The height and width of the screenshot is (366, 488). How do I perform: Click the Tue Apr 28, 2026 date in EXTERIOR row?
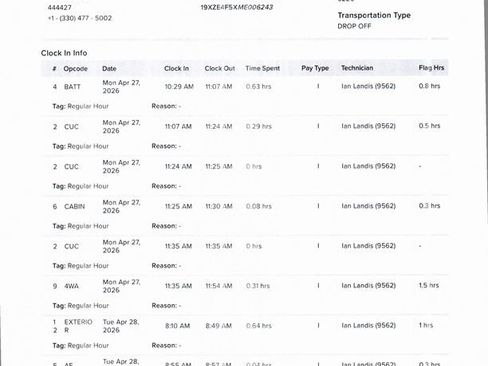121,326
